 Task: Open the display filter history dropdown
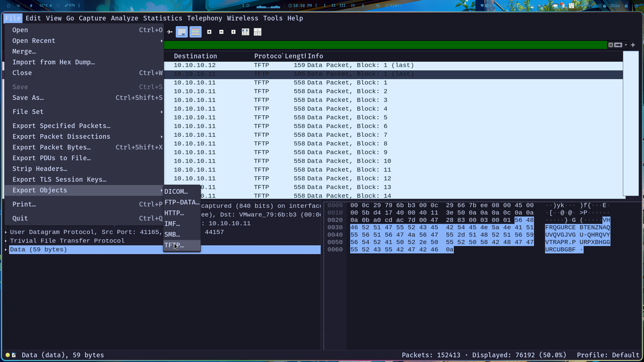(626, 45)
